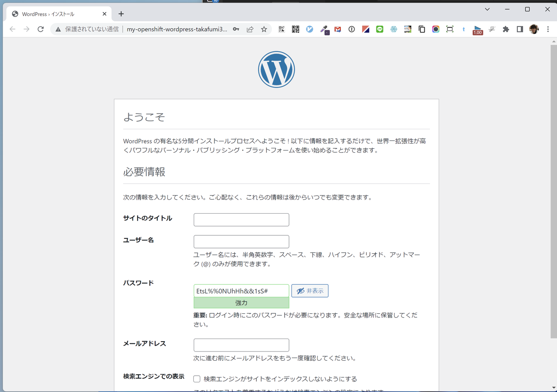Image resolution: width=557 pixels, height=392 pixels.
Task: Bookmark this page with the star icon
Action: (264, 29)
